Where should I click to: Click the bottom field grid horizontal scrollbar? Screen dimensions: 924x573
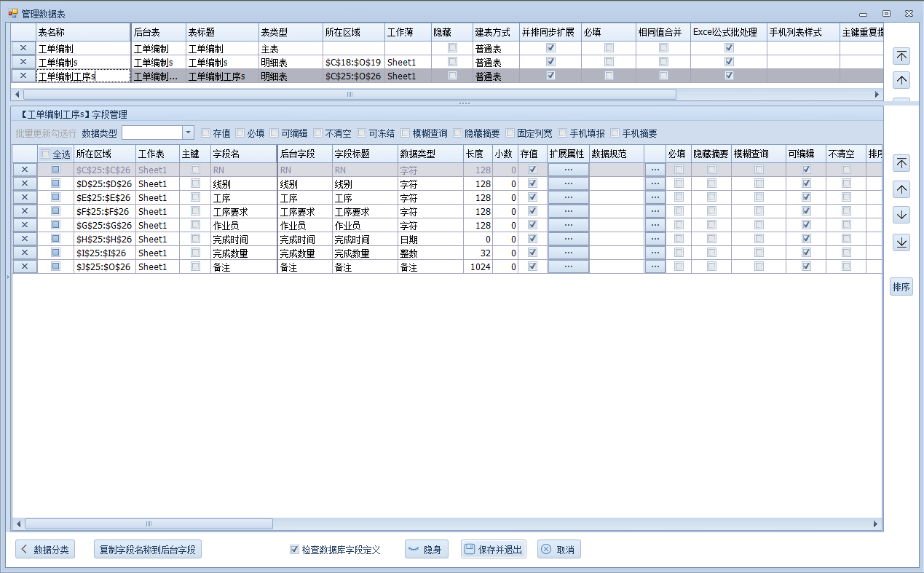[149, 524]
